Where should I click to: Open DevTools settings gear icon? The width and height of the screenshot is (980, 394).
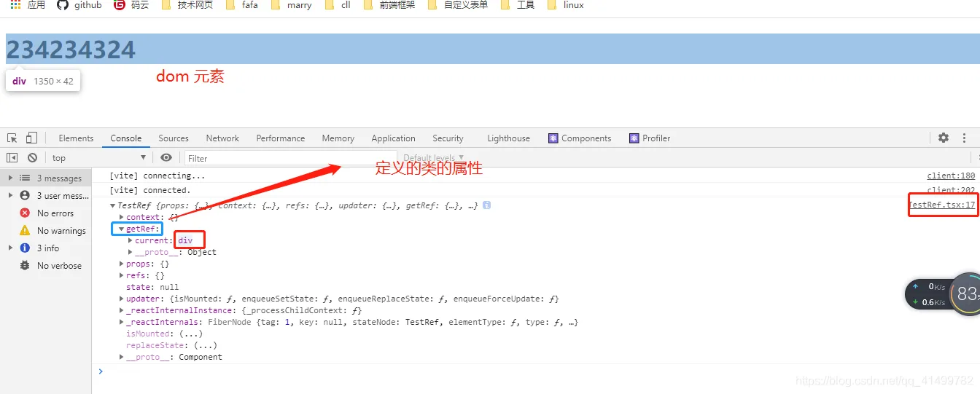coord(944,138)
